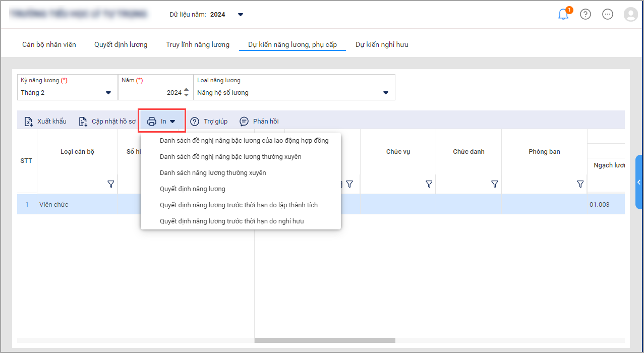
Task: Open the user profile avatar
Action: (630, 14)
